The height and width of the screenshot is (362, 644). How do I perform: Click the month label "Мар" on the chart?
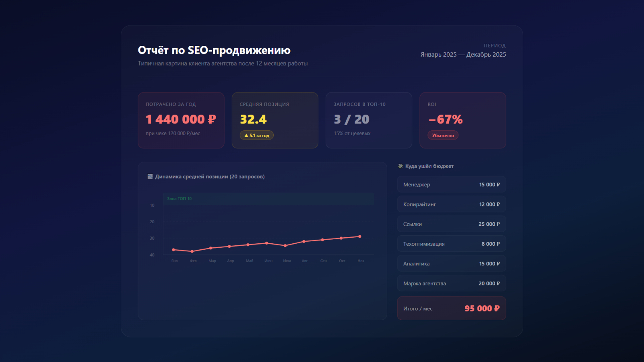pyautogui.click(x=212, y=261)
